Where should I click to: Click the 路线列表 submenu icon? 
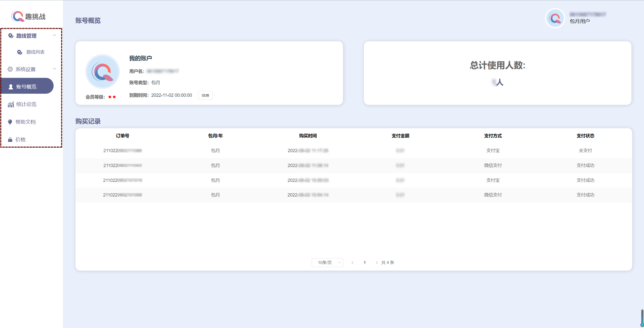20,52
